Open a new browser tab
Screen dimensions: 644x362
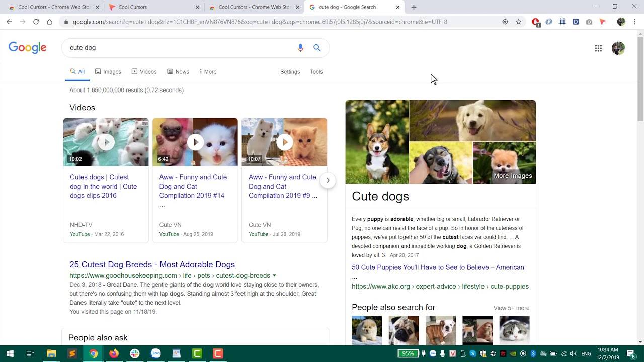414,7
